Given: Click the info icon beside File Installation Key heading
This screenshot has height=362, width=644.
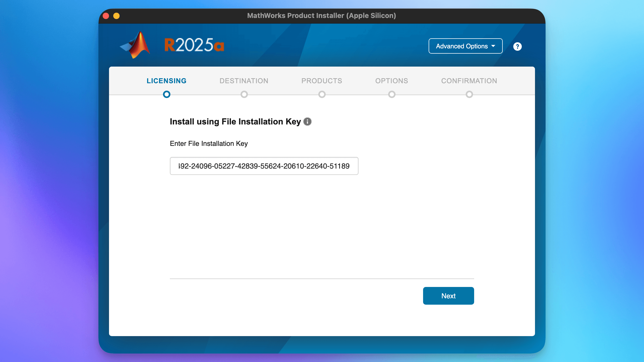Looking at the screenshot, I should [x=307, y=122].
